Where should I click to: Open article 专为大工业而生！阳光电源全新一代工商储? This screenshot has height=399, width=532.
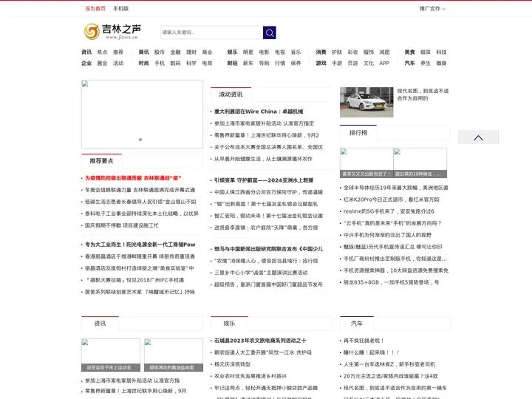tap(140, 245)
